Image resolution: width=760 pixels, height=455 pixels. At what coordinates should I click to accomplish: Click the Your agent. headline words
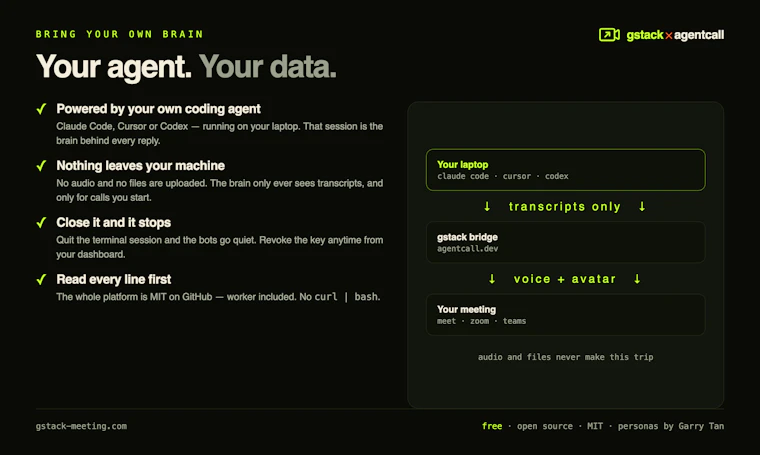point(114,67)
